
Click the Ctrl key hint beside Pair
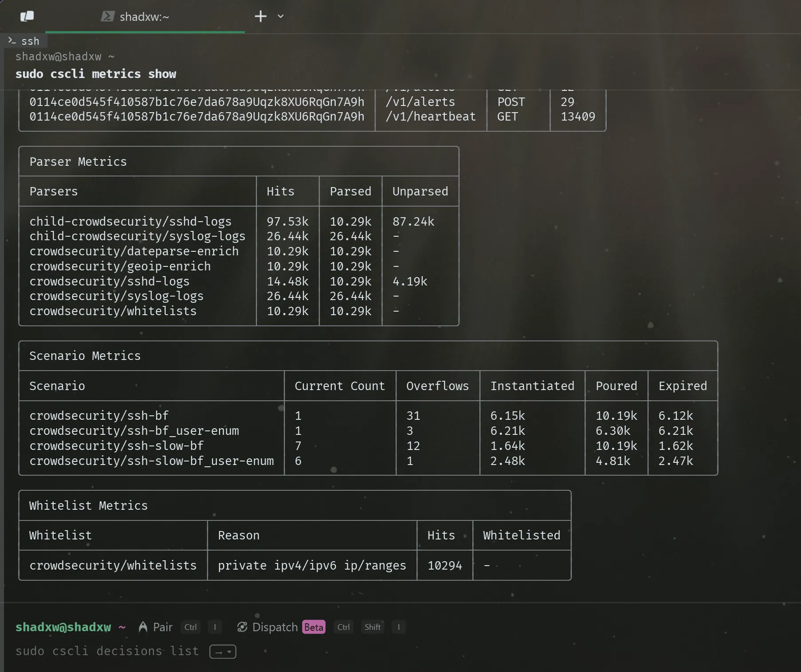190,627
